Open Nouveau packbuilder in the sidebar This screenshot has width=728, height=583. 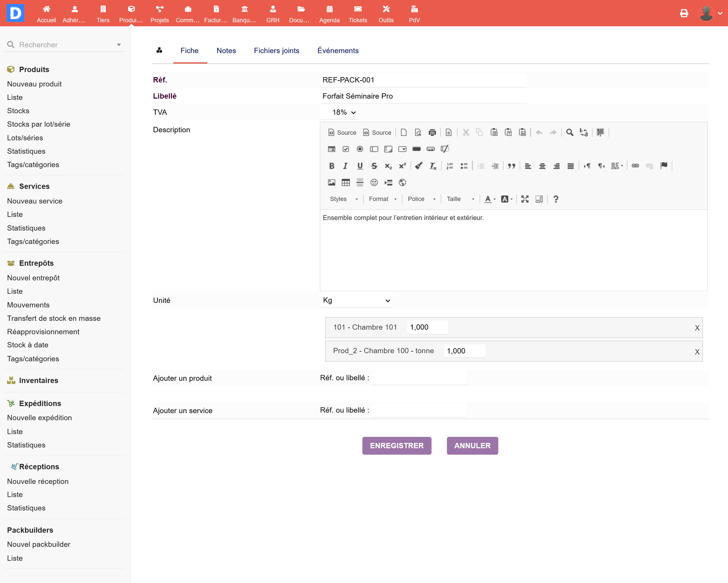[38, 544]
